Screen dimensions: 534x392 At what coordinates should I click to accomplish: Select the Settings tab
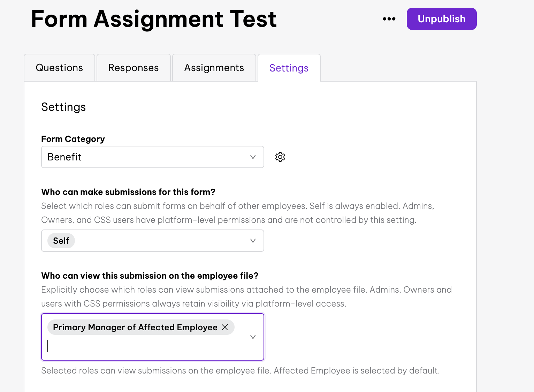coord(289,68)
